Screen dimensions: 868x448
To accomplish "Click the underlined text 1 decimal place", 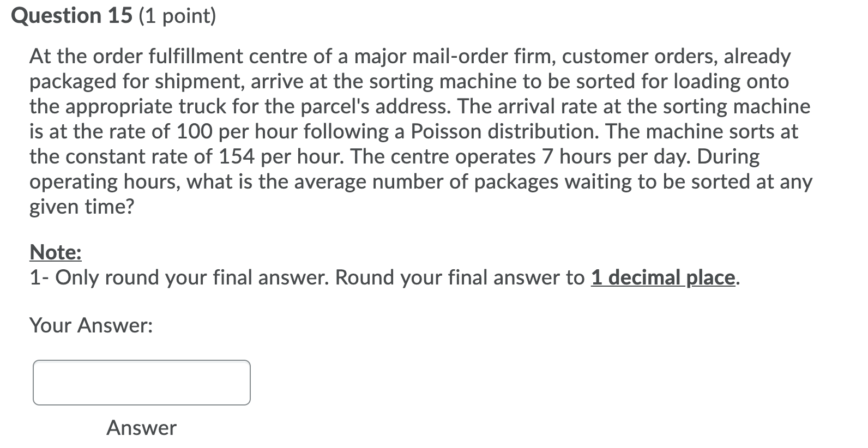I will pos(661,277).
